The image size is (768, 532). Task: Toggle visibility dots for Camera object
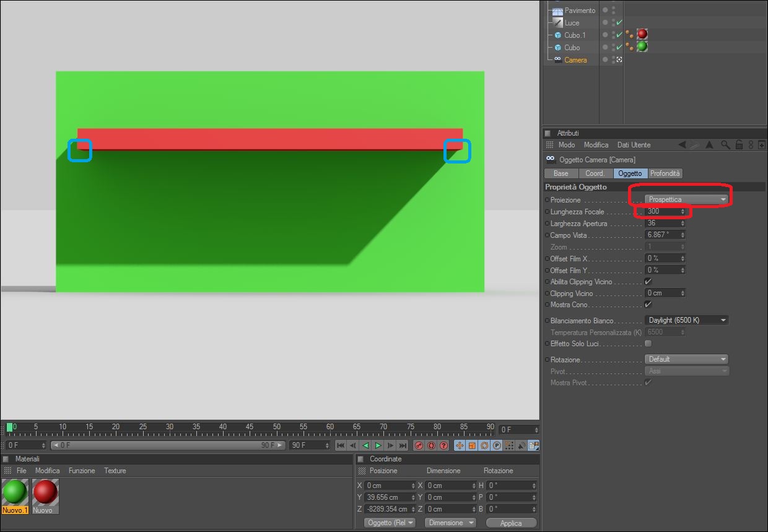coord(613,59)
